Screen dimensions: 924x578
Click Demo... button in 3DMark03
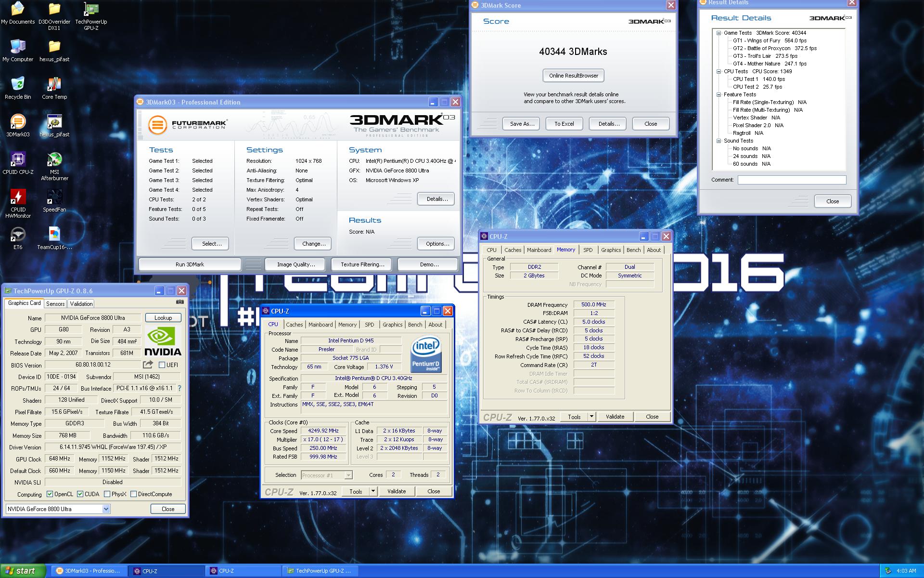pyautogui.click(x=428, y=264)
